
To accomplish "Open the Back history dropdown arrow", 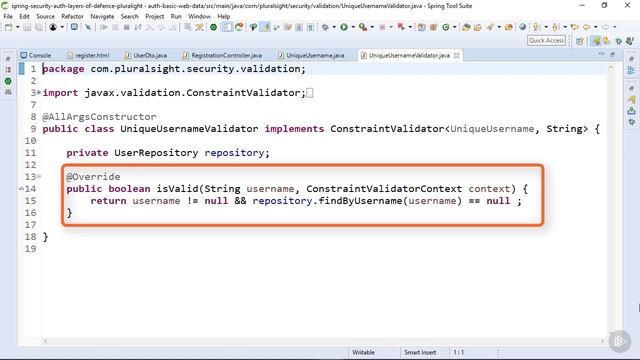I will [596, 27].
